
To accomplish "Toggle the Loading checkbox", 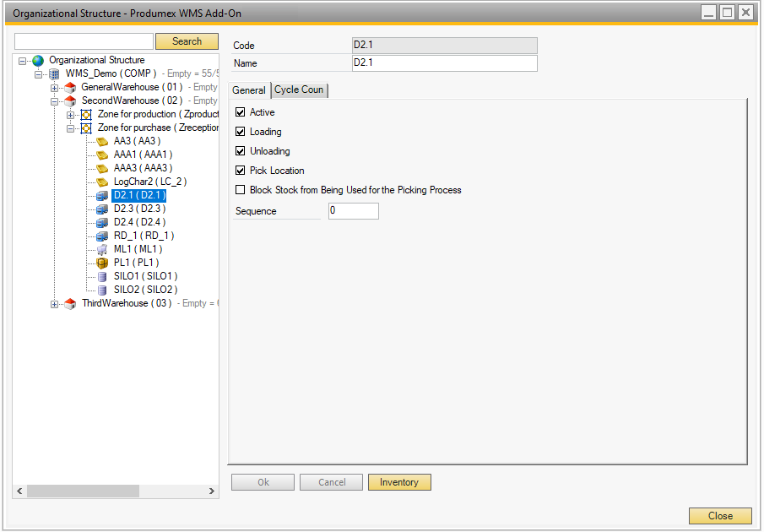I will (241, 132).
